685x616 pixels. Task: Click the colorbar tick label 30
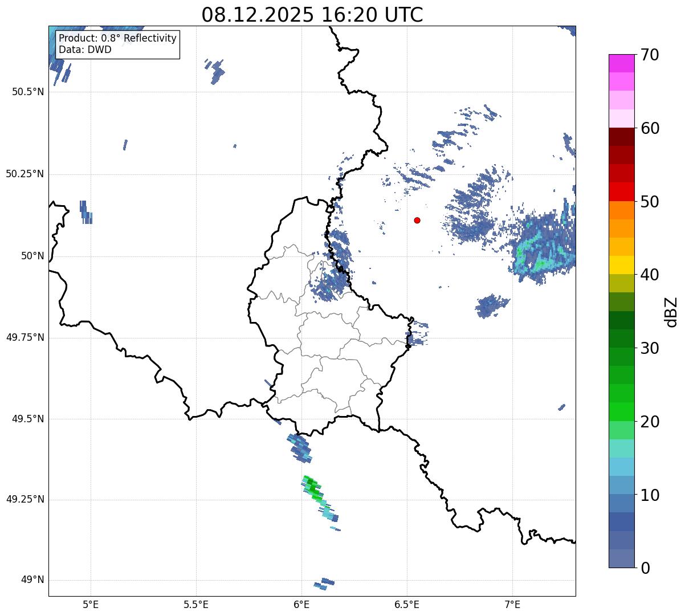[650, 348]
